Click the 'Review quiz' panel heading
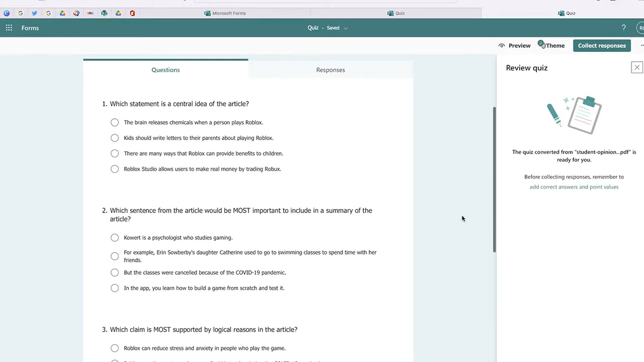 coord(527,68)
